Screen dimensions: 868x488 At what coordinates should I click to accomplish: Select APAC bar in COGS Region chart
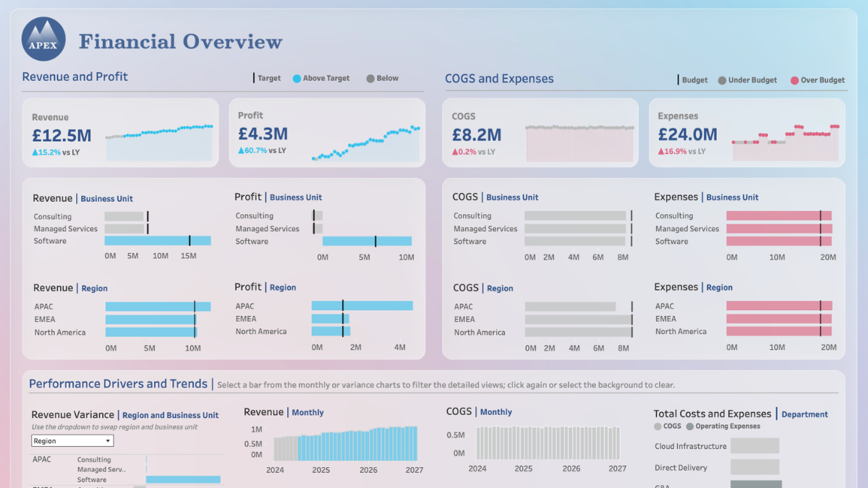point(570,307)
